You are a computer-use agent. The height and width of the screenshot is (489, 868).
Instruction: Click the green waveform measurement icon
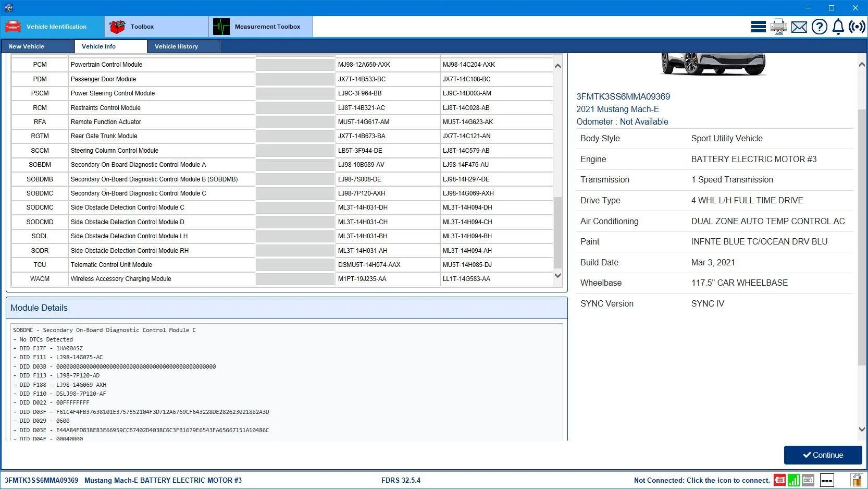[221, 27]
